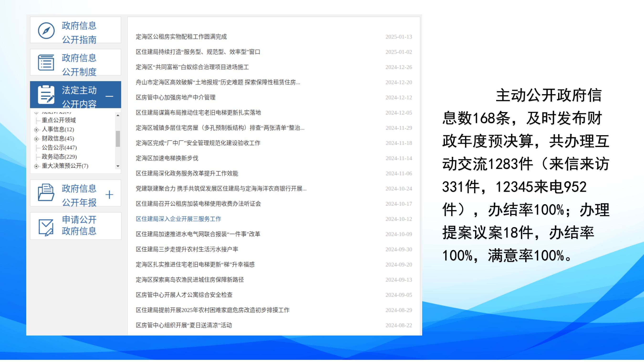Expand the 重大决策预公开(7) tree node
This screenshot has height=362, width=644.
pos(36,166)
